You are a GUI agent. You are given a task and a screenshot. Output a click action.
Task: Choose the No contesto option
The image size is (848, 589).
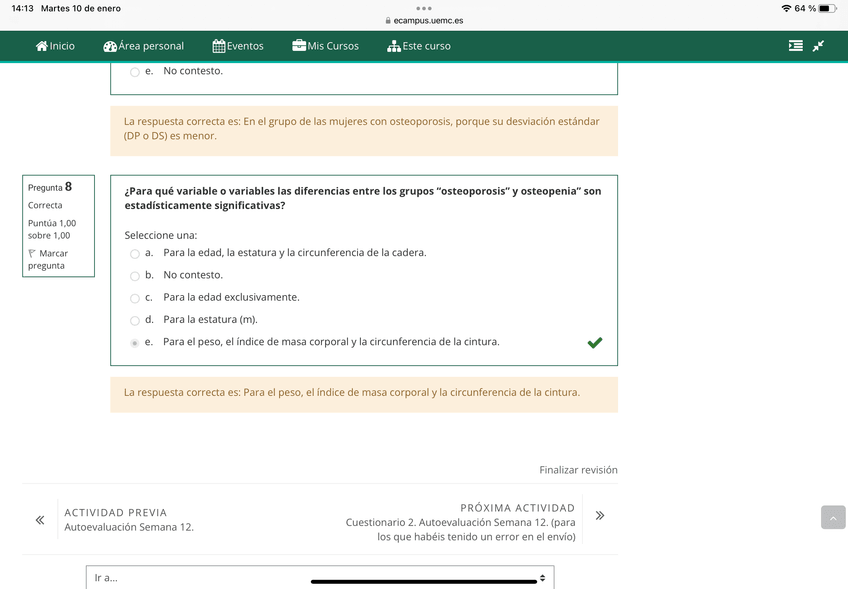pos(134,275)
